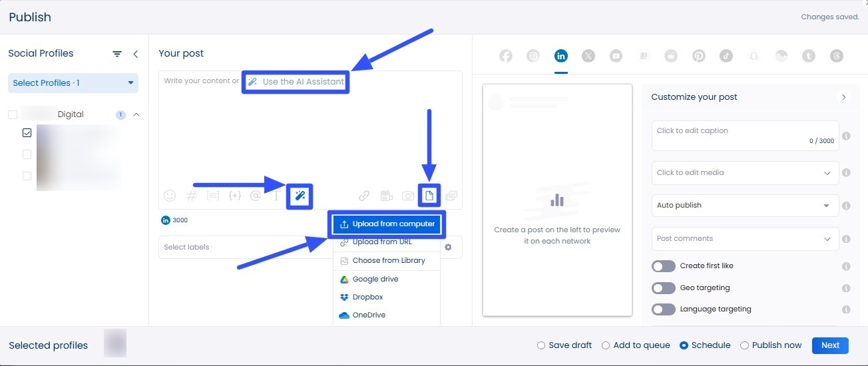Switch preview to the Facebook tab

pyautogui.click(x=506, y=56)
